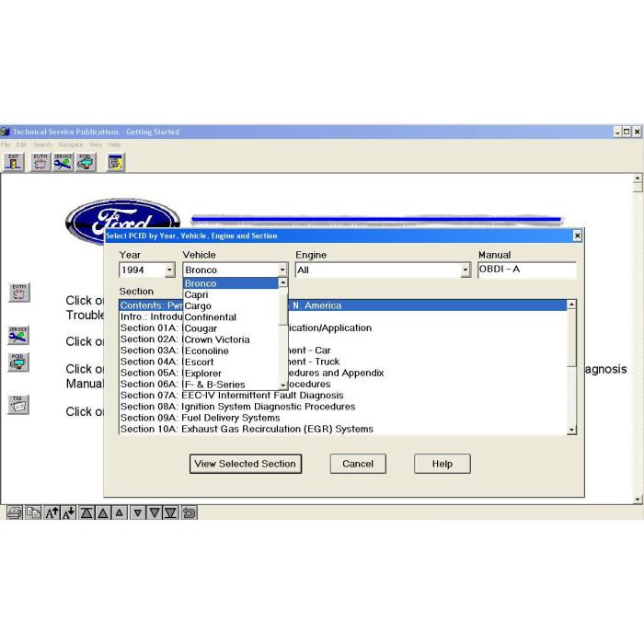The width and height of the screenshot is (644, 644).
Task: Click the window-with-question-mark toolbar icon
Action: pos(116,162)
